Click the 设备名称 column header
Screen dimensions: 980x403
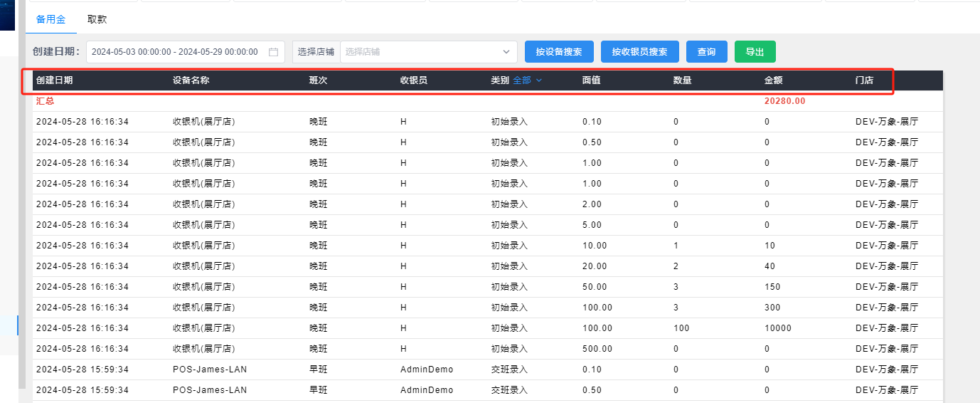tap(191, 80)
